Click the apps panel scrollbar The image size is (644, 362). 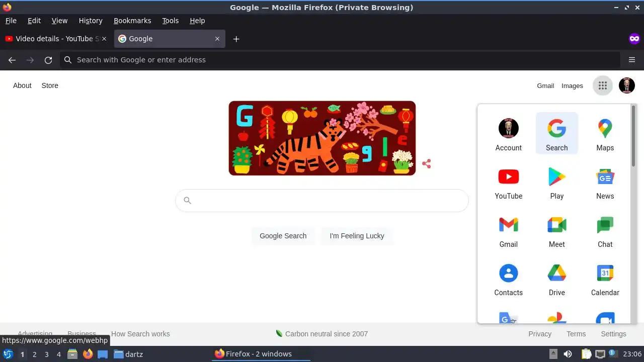tap(633, 136)
